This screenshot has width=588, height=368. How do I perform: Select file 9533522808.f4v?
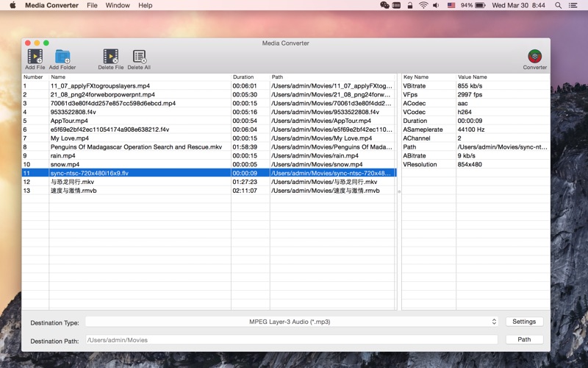pos(73,112)
